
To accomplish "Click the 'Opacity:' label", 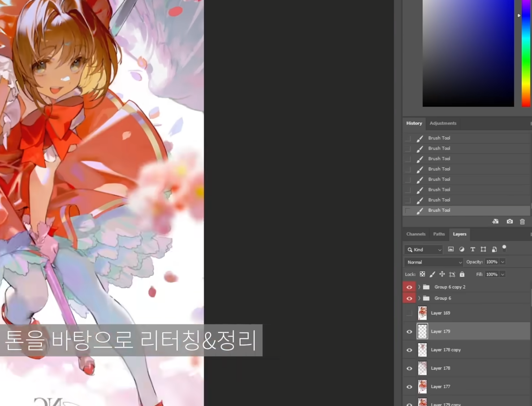I will 474,262.
